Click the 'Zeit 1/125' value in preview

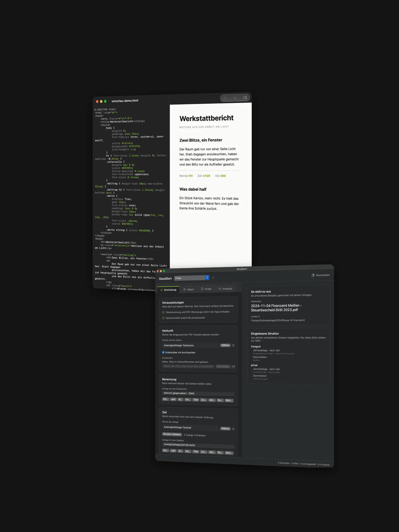coord(204,176)
